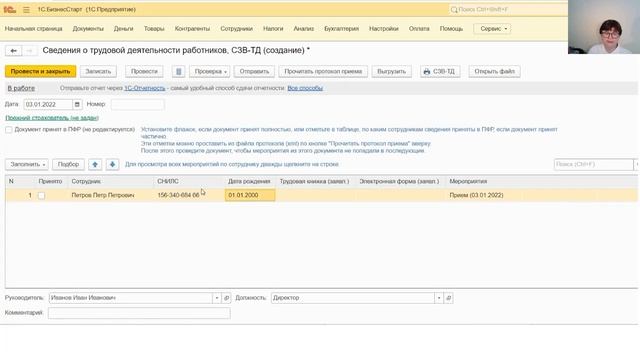Tick the Документ принят в ПФР checkbox
The height and width of the screenshot is (360, 640).
point(9,129)
